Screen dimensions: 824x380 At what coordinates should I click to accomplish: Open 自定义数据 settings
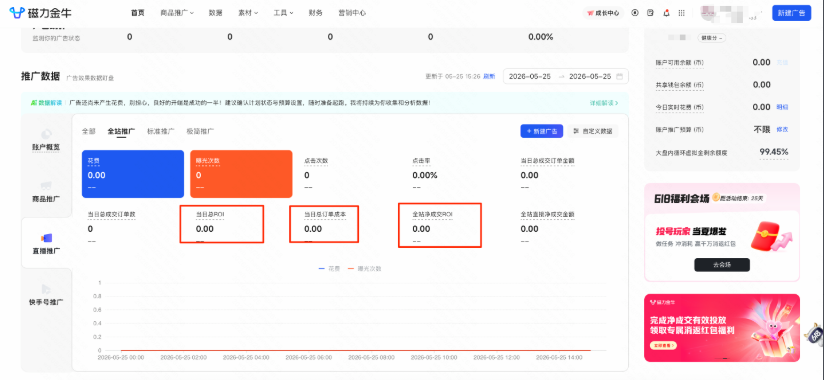click(x=592, y=131)
